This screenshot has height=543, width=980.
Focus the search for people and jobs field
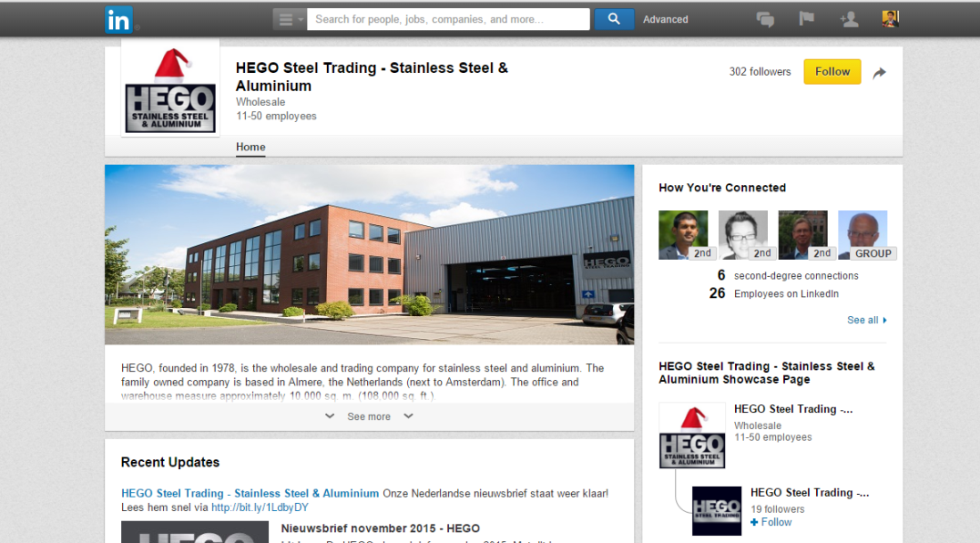click(x=448, y=19)
